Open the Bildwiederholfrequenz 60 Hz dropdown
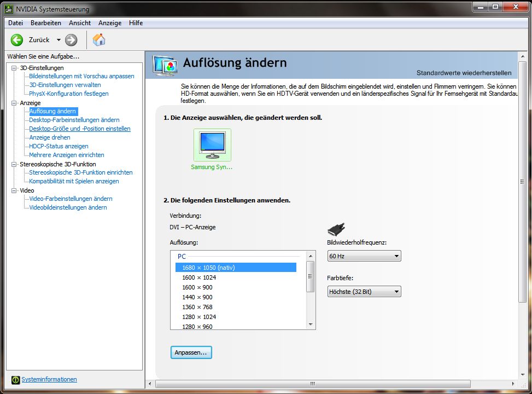The height and width of the screenshot is (394, 532). pos(364,256)
